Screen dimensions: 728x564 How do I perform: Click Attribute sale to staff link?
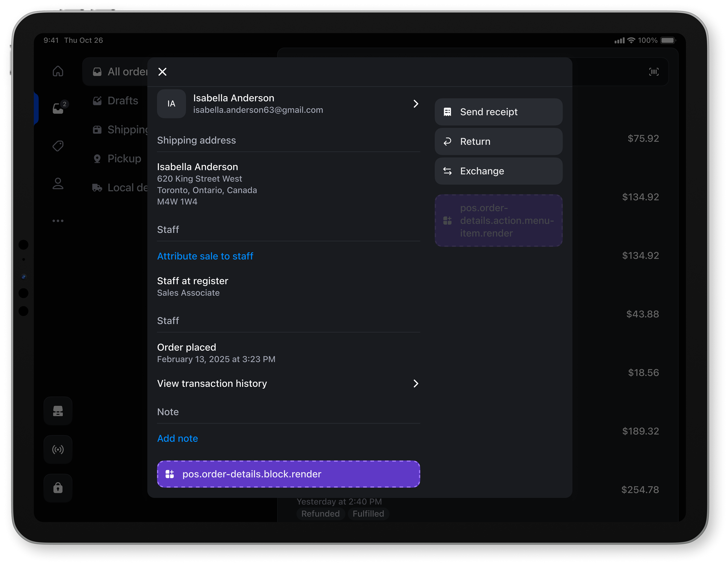coord(205,256)
